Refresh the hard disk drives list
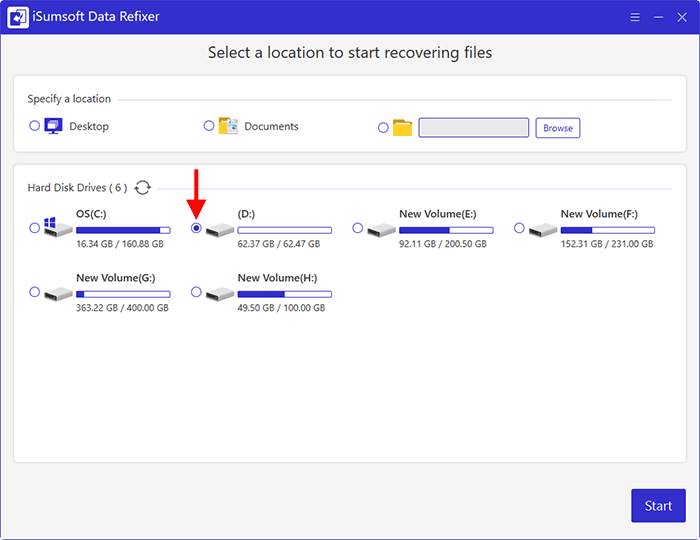 (x=143, y=187)
